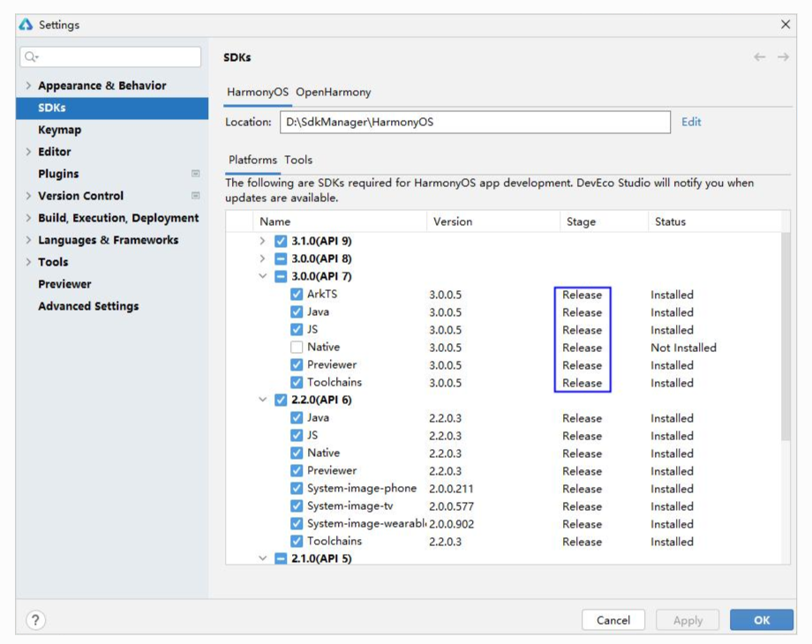Switch to the HarmonyOS tab

(258, 92)
